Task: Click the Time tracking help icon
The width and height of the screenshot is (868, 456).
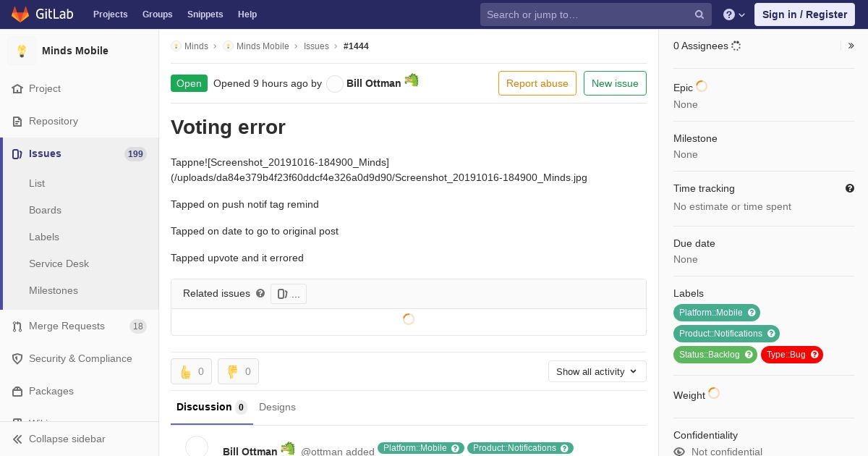Action: click(x=850, y=188)
